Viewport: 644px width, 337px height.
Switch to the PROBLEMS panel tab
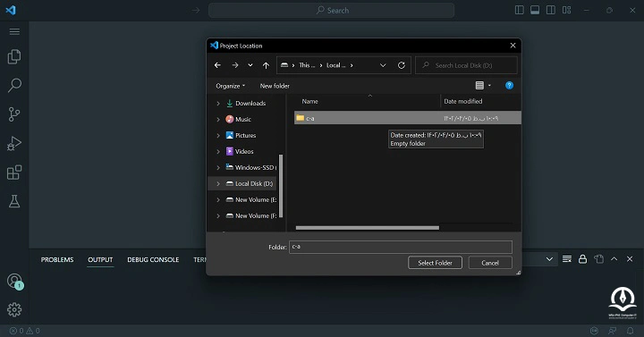click(x=57, y=260)
